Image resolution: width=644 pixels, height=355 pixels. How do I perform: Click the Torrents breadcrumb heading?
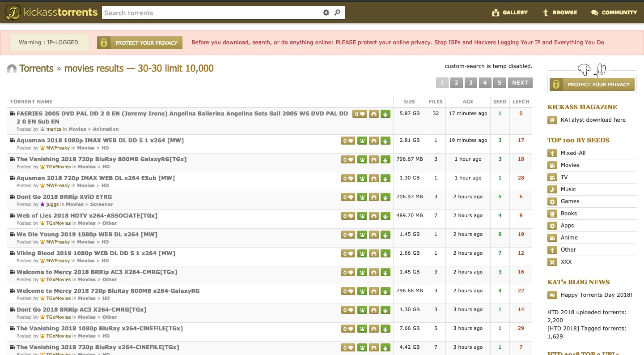coord(36,68)
